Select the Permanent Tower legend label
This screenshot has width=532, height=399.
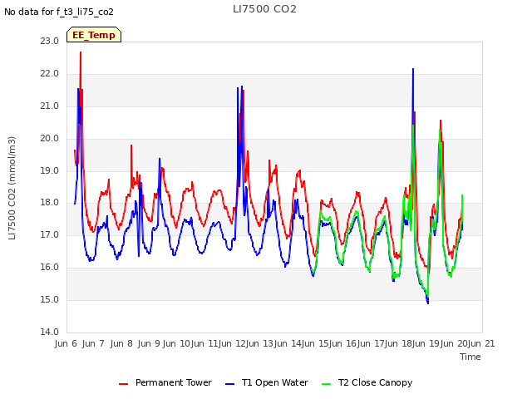tap(174, 382)
